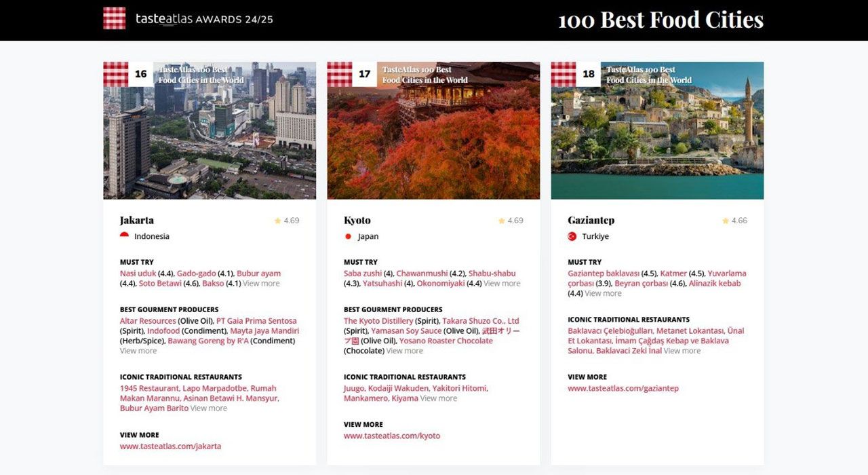Expand View more under Gaziantep Must Try
This screenshot has height=475, width=868.
pyautogui.click(x=603, y=294)
